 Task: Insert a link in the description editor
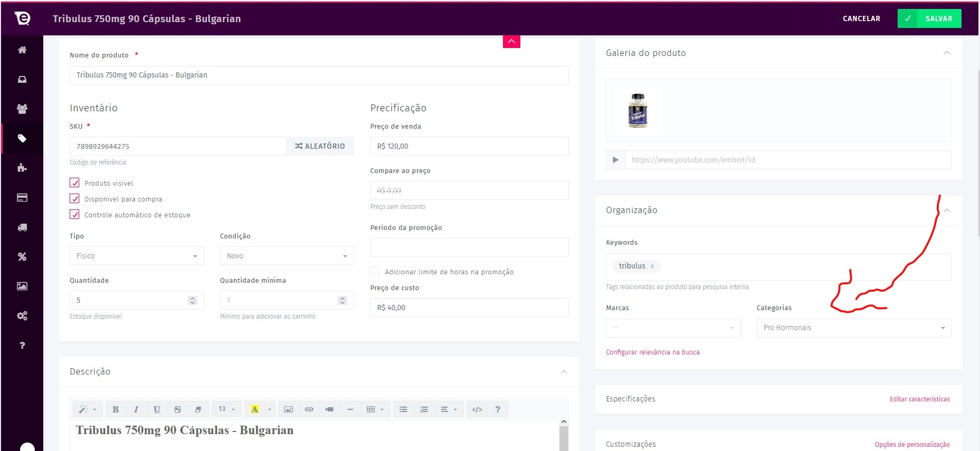309,409
